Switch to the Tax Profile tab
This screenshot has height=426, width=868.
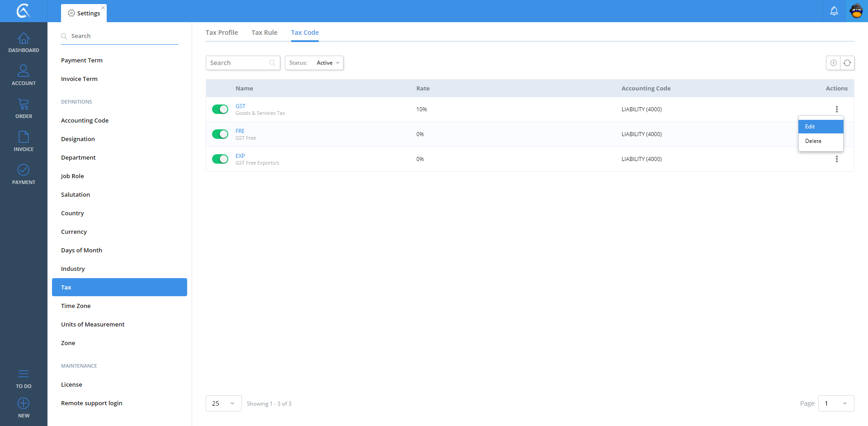pyautogui.click(x=222, y=33)
